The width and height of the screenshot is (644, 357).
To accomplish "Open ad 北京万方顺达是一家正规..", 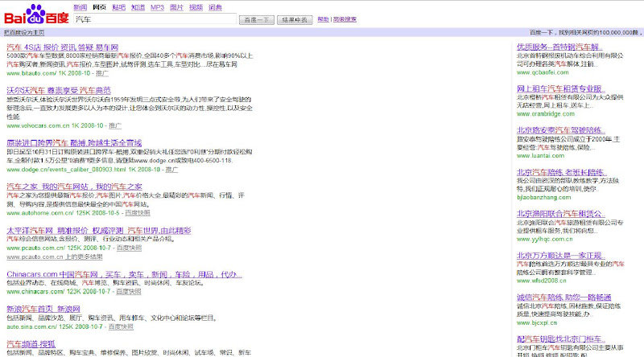I will pyautogui.click(x=561, y=256).
